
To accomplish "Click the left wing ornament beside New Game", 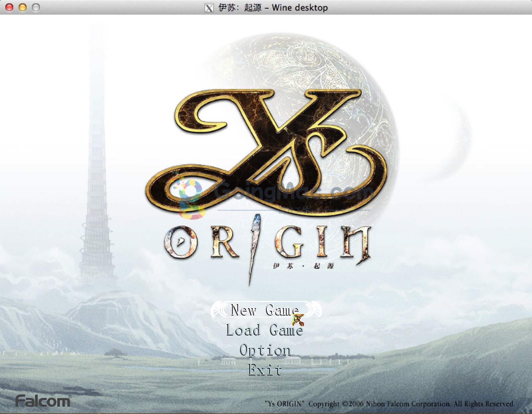I will (219, 310).
